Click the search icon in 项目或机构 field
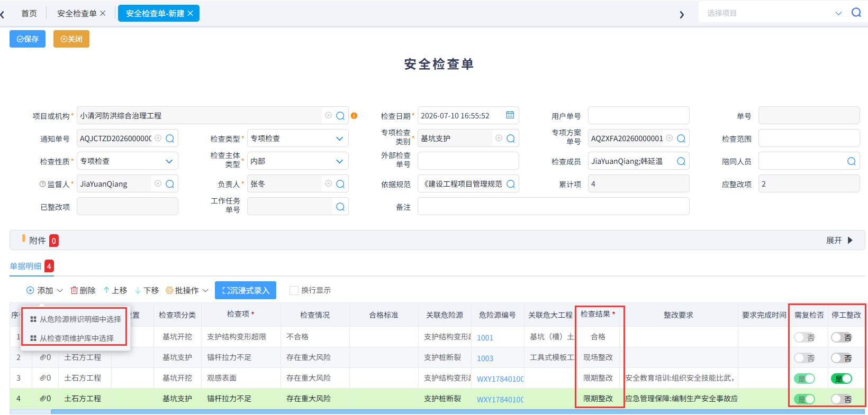 click(x=340, y=116)
